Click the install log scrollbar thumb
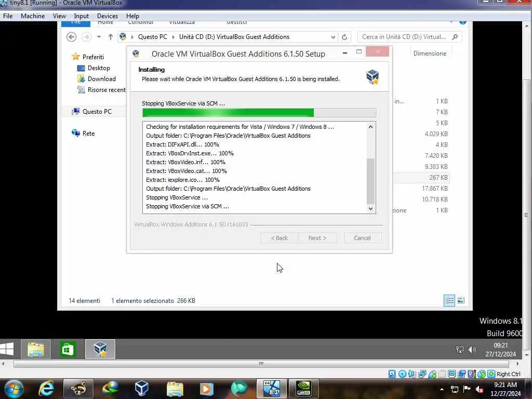The image size is (532, 399). 370,180
